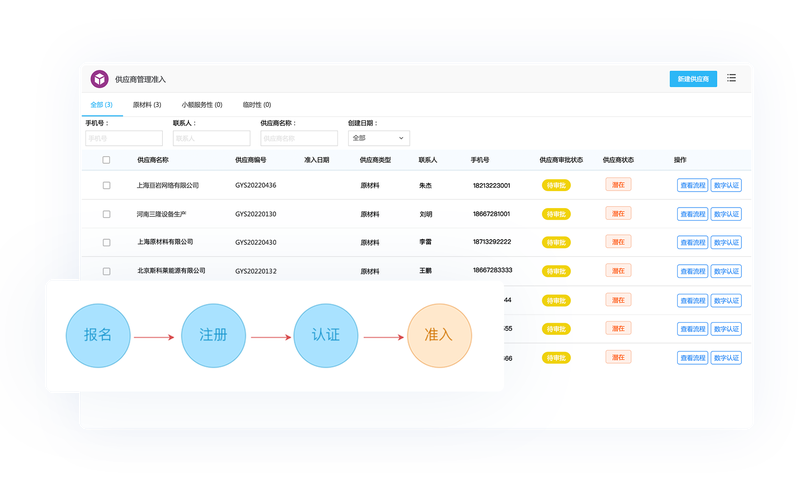
Task: Check the box for 北京斯科莱能源有限公司 row
Action: pos(106,271)
